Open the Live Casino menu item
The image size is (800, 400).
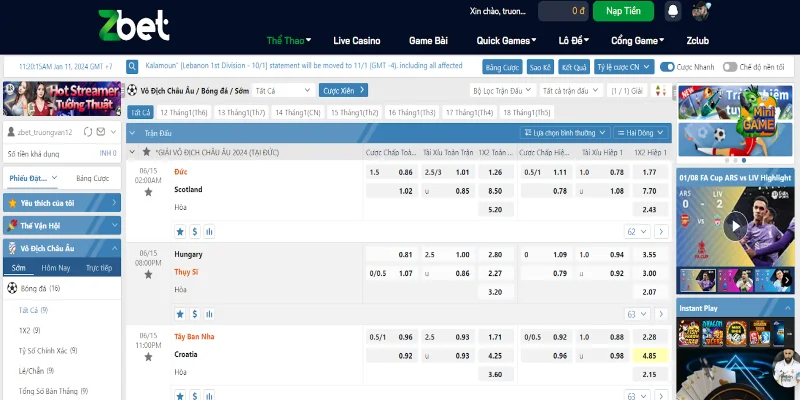(x=356, y=41)
